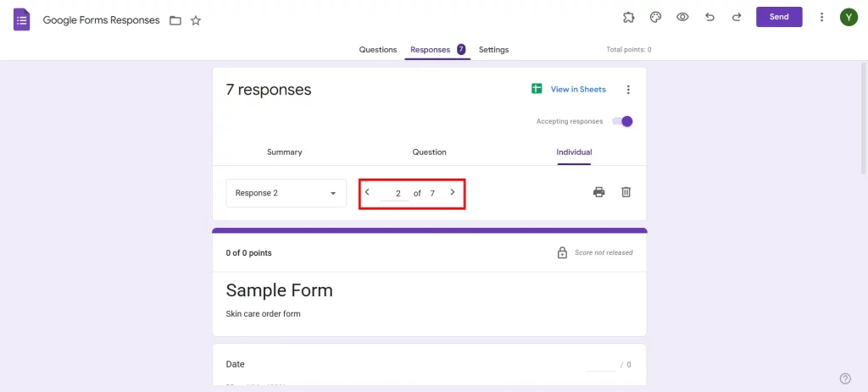Click the purple Send button
Image resolution: width=868 pixels, height=392 pixels.
(x=779, y=17)
